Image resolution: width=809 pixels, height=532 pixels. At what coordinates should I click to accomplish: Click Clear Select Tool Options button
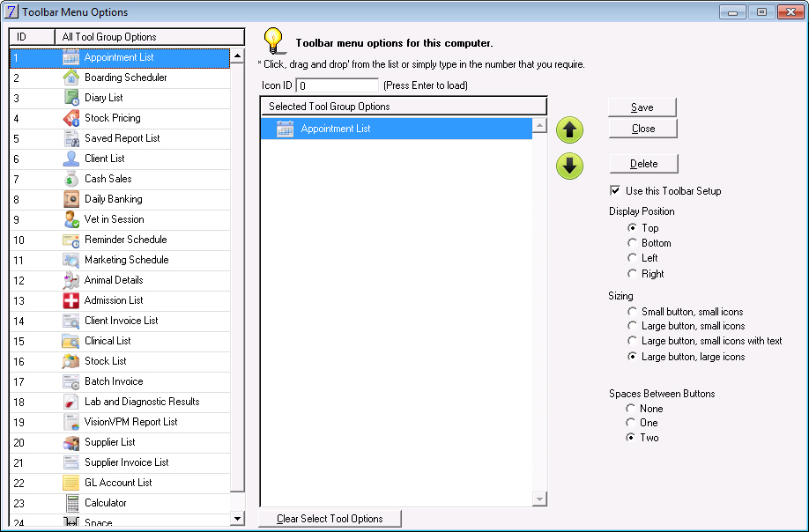330,519
